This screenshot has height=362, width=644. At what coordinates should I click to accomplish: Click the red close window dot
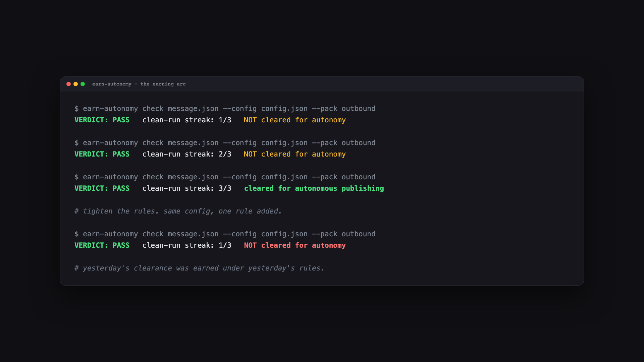tap(68, 84)
